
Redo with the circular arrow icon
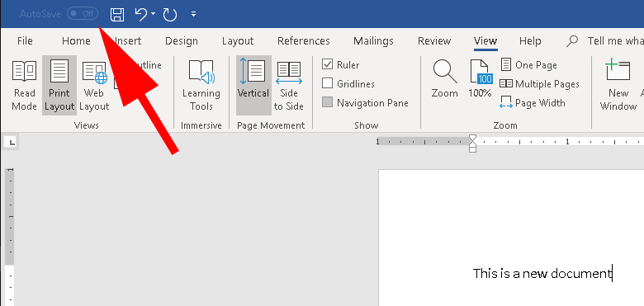pyautogui.click(x=170, y=14)
